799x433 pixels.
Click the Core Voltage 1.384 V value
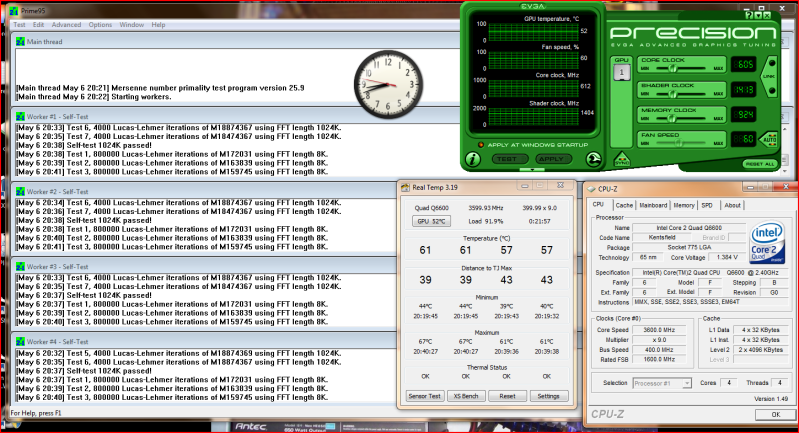click(727, 257)
